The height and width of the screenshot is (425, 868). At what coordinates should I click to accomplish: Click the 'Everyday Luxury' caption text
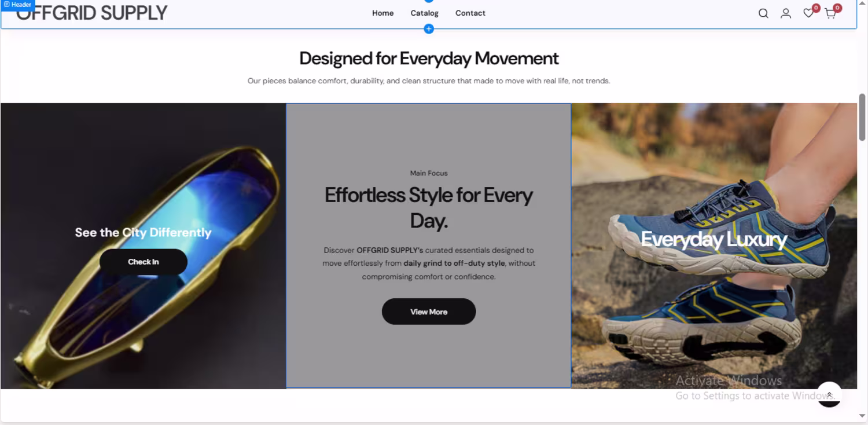(714, 240)
